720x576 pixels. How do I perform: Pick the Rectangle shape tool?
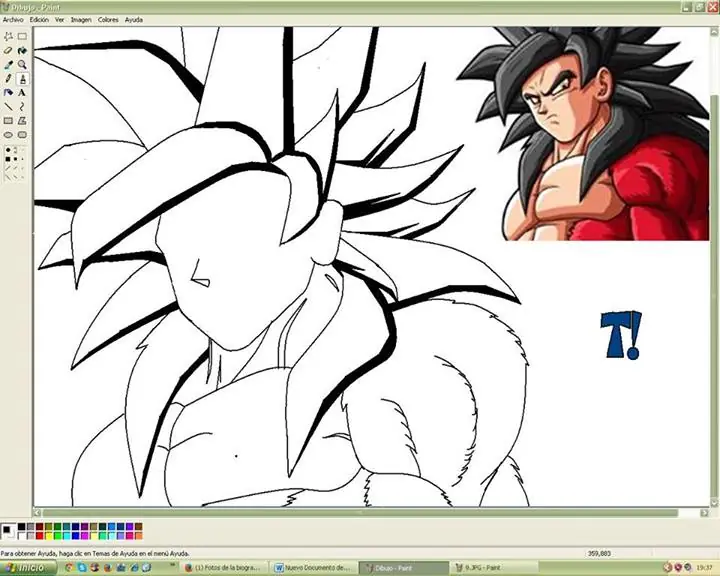point(8,121)
